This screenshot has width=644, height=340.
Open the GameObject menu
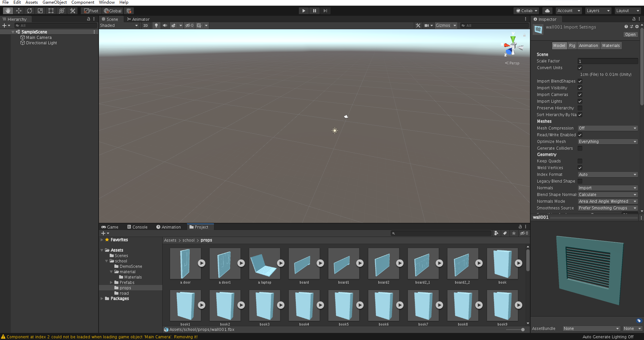(x=54, y=2)
